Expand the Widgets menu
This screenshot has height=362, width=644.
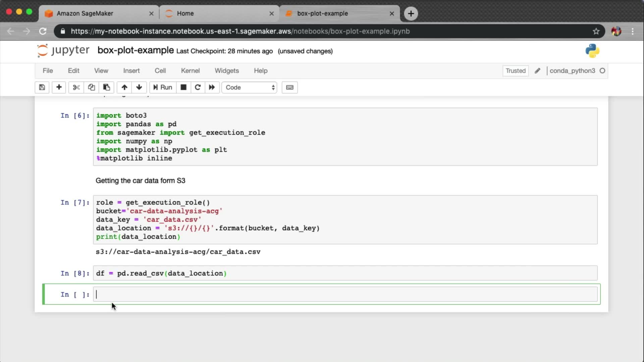click(227, 71)
